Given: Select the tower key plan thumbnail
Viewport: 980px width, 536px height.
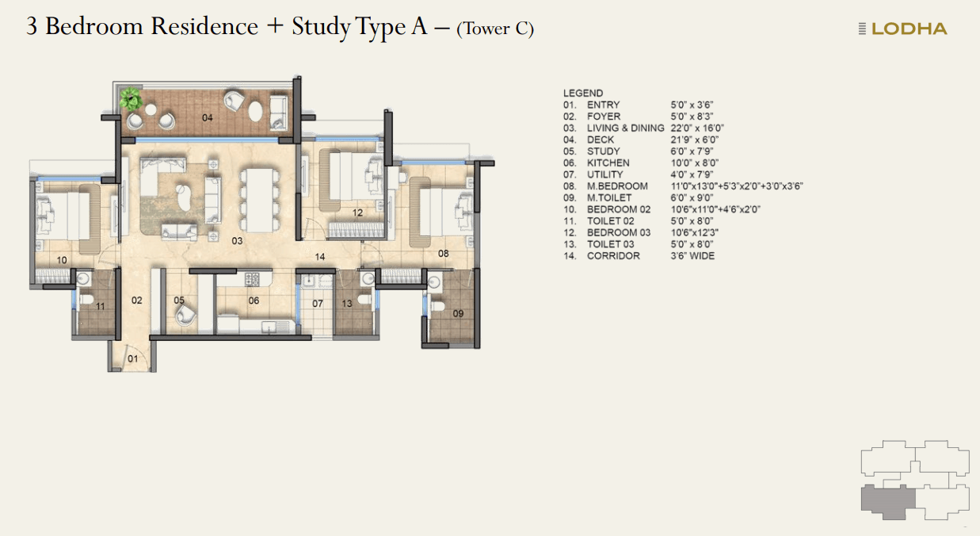Looking at the screenshot, I should click(x=915, y=480).
